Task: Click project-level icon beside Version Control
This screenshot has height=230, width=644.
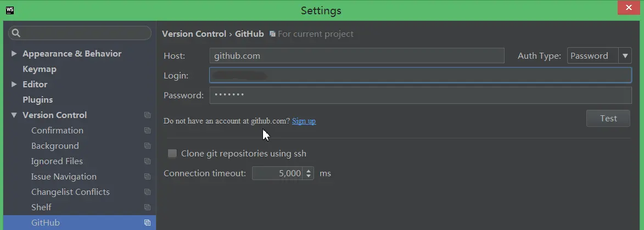Action: 147,115
